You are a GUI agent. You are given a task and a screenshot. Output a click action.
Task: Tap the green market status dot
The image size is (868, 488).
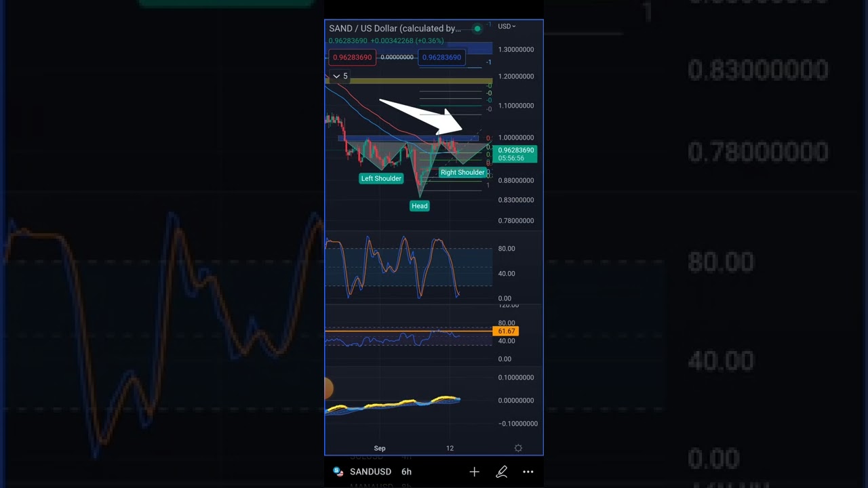tap(477, 28)
